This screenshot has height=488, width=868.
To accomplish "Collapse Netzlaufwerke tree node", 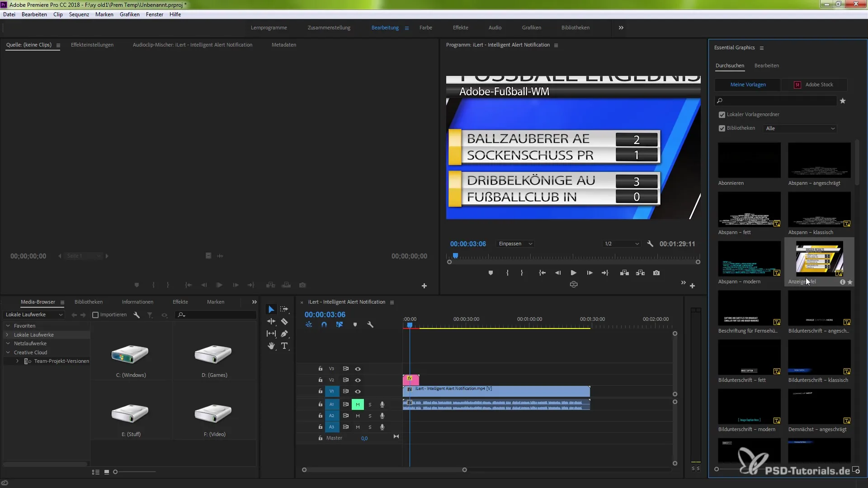I will [8, 343].
